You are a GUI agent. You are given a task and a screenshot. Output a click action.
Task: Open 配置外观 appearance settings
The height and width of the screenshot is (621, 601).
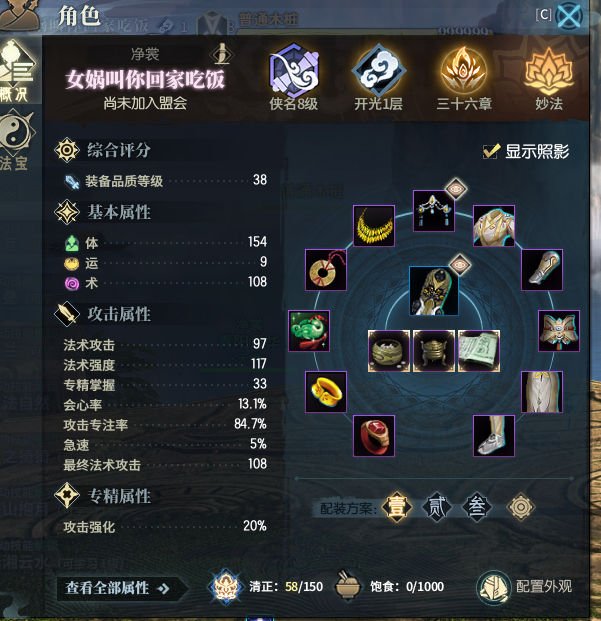point(525,587)
